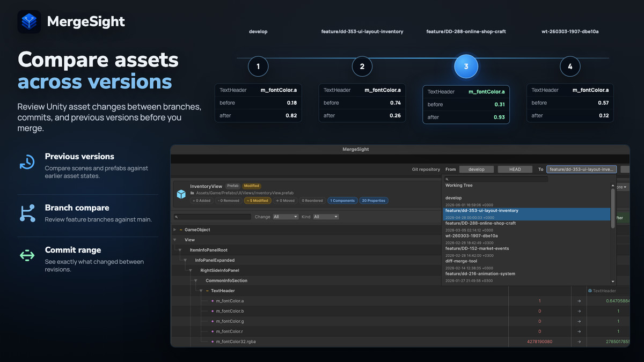Collapse the View tree node
The height and width of the screenshot is (362, 644).
pos(175,240)
